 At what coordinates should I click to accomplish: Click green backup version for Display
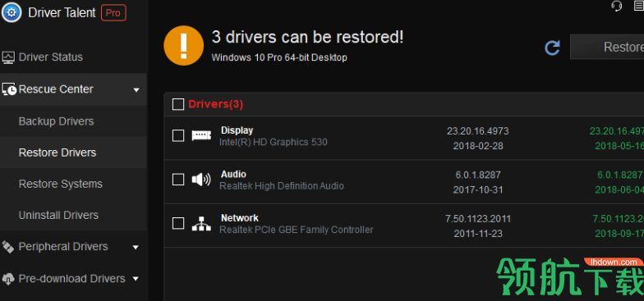(617, 131)
